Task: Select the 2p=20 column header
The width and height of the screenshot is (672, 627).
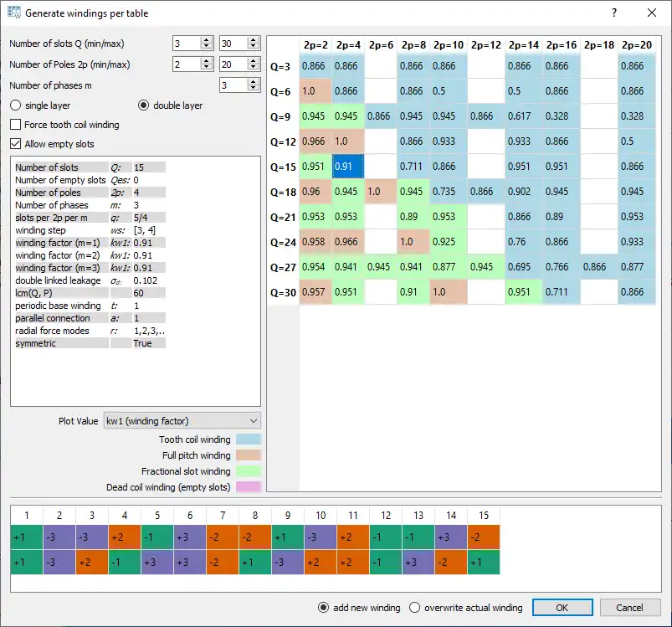Action: [x=637, y=45]
